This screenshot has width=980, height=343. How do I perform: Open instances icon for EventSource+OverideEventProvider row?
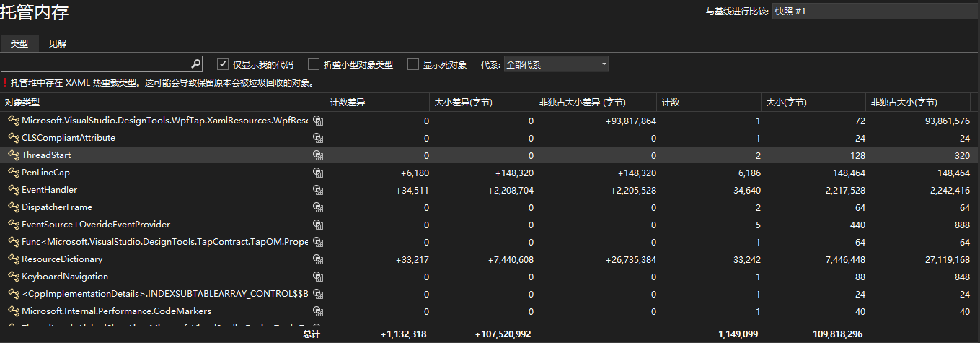point(317,225)
